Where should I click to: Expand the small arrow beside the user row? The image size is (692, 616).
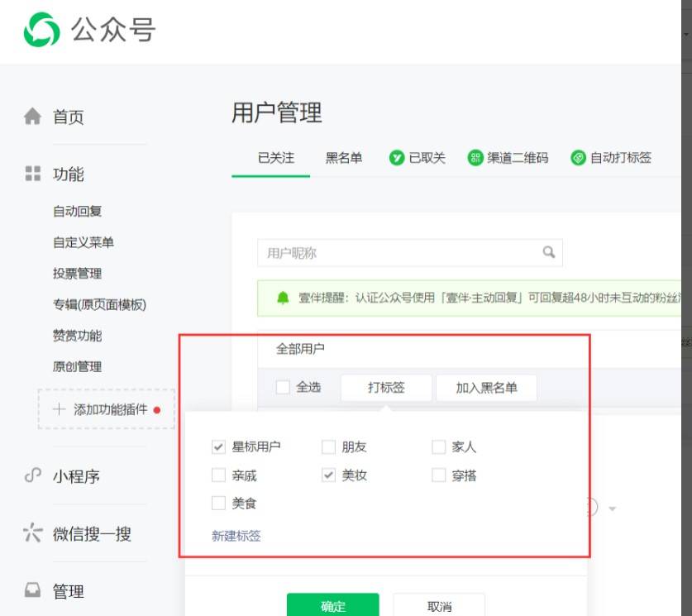(612, 509)
